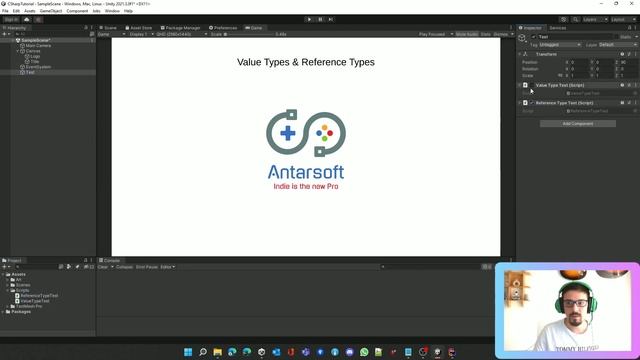
Task: Collapse the Canvas object in the Hierarchy
Action: (18, 51)
